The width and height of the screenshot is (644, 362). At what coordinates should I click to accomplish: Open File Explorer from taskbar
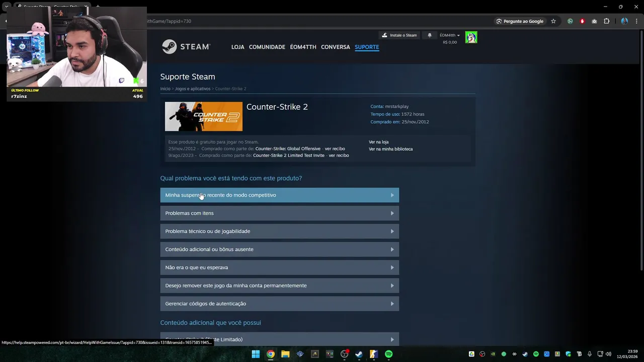[285, 354]
